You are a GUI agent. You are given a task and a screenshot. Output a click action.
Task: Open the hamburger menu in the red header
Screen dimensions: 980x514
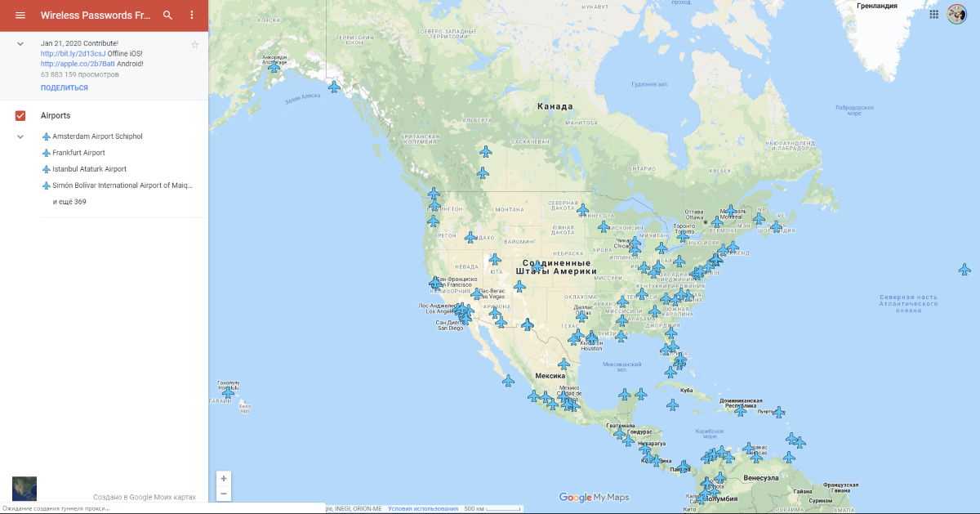[x=20, y=16]
